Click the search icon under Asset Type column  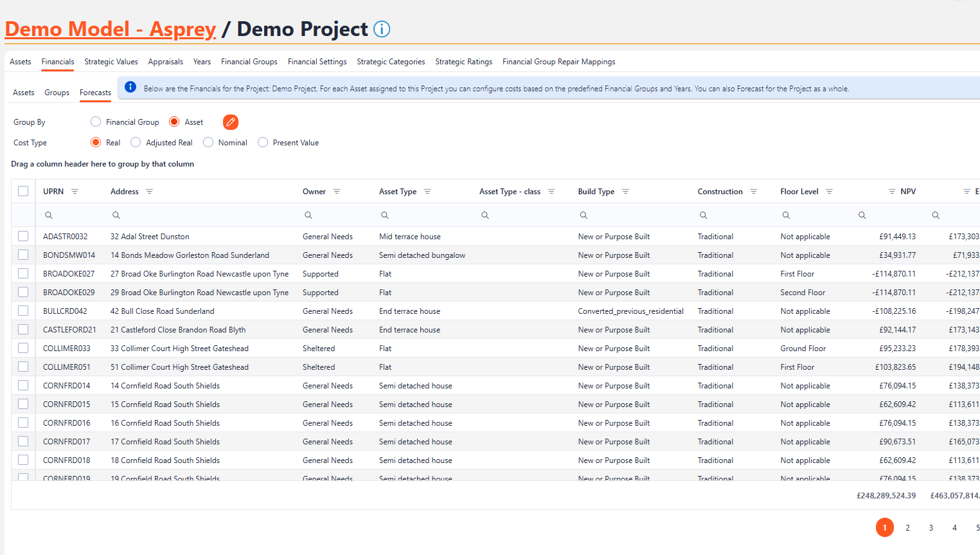click(385, 215)
